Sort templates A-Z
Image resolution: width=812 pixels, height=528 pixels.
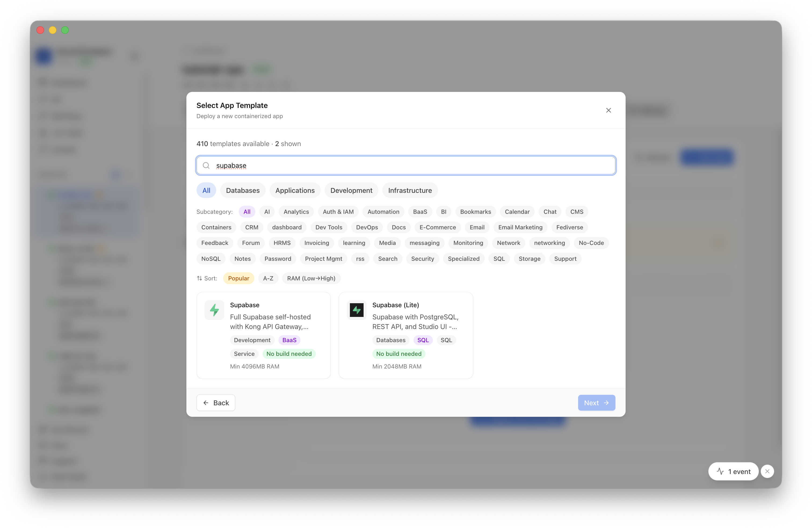click(268, 278)
